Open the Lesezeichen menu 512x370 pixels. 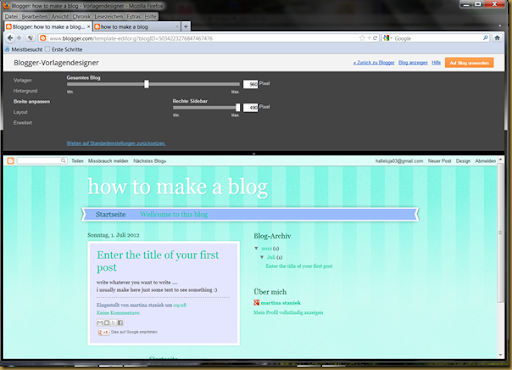[x=109, y=16]
